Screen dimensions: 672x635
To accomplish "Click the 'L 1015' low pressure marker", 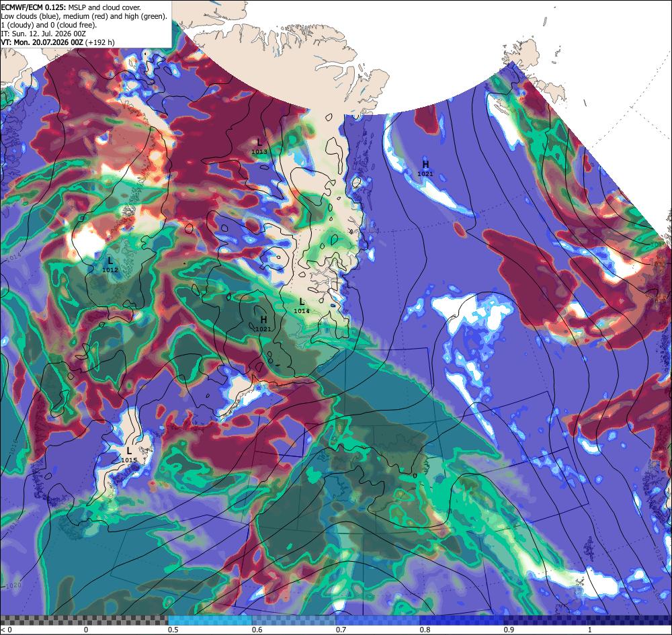I will [129, 454].
